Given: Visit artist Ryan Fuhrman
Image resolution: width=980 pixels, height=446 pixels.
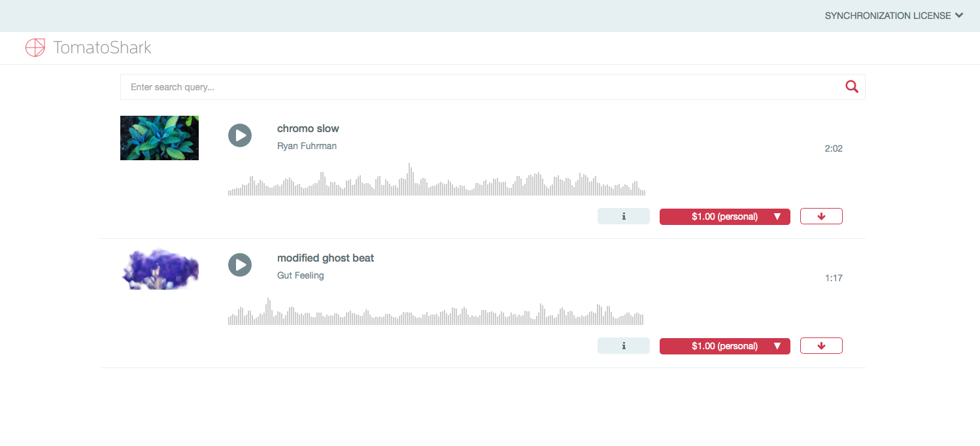Looking at the screenshot, I should tap(307, 146).
